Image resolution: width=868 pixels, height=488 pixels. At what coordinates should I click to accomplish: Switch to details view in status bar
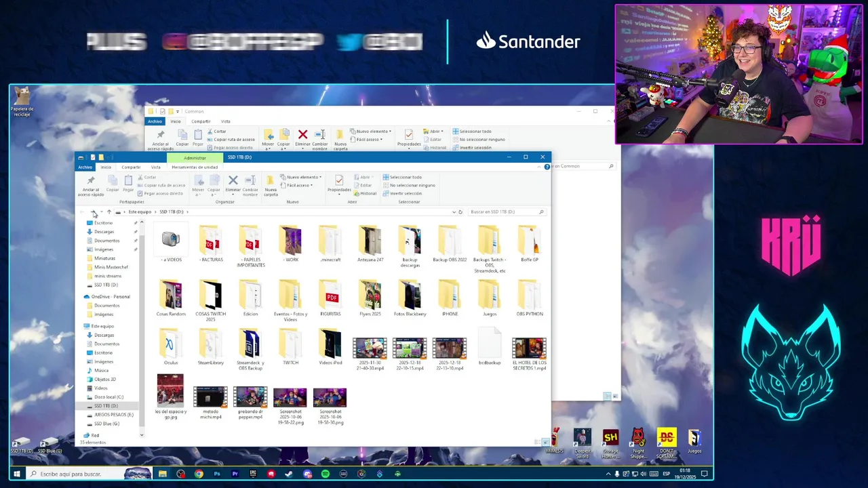[x=537, y=443]
